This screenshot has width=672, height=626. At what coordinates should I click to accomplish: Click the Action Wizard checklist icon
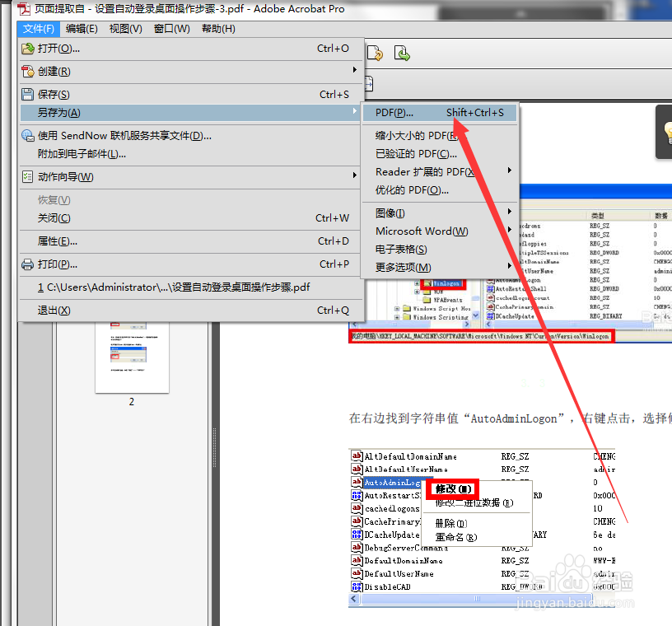(28, 176)
